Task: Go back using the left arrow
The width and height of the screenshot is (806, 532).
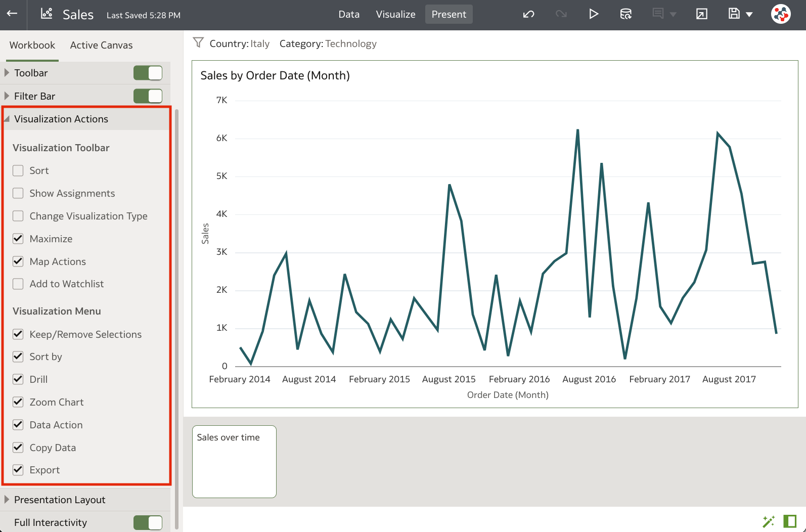Action: [12, 14]
